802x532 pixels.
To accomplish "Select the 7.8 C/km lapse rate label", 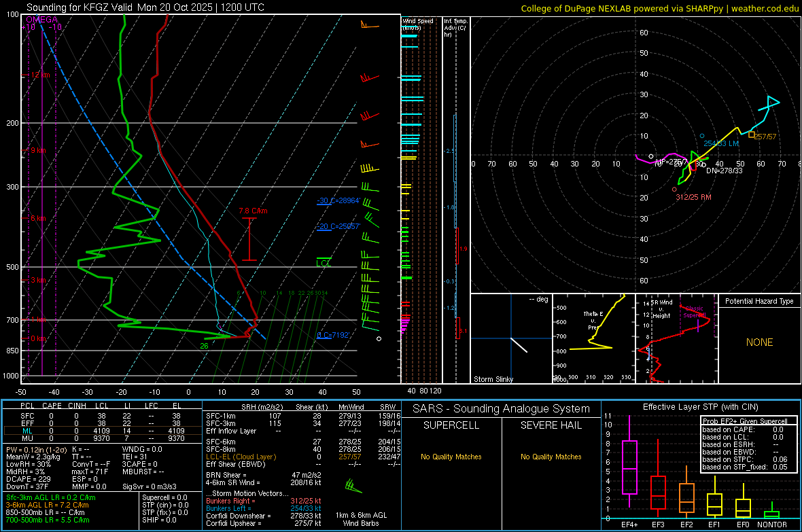I will click(254, 211).
